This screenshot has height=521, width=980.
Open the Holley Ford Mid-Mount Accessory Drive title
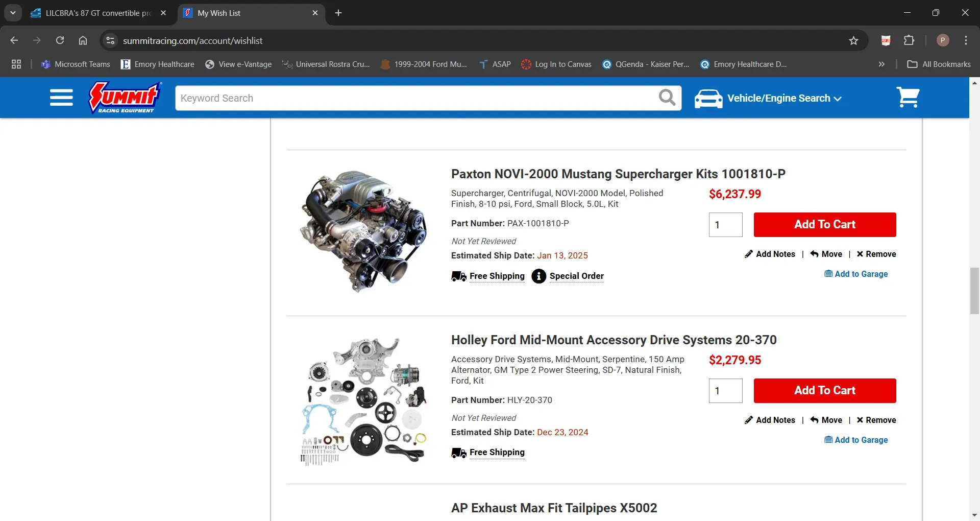pos(614,340)
